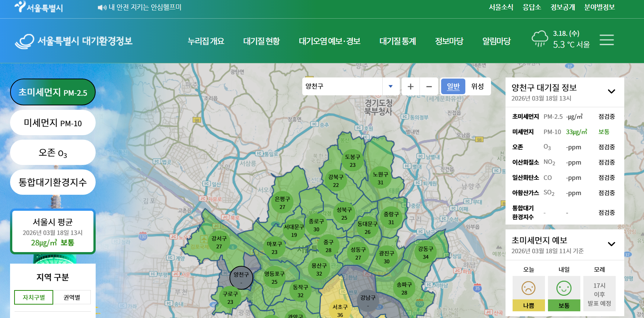Screen dimensions: 644x318
Task: Click the yellow 나쁨 forecast label
Action: click(x=529, y=305)
